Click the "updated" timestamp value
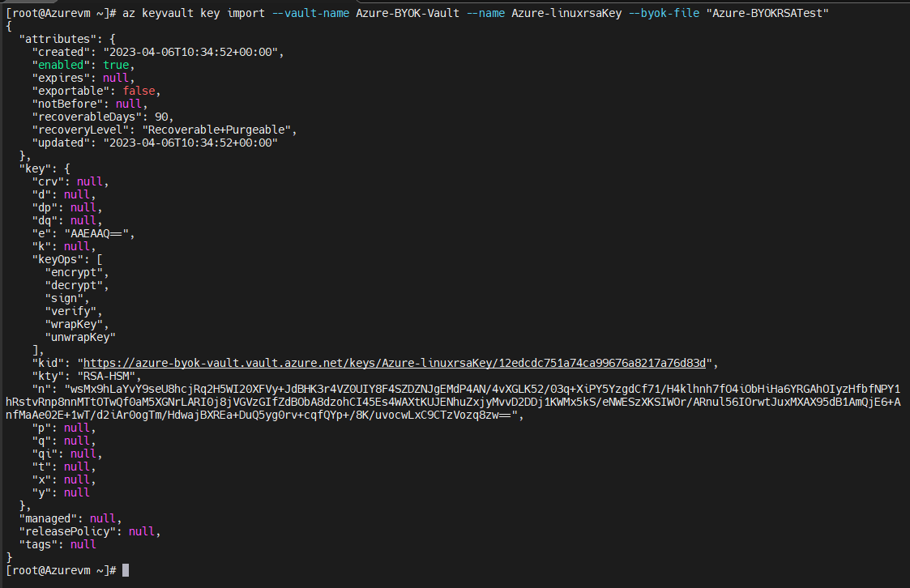Viewport: 910px width, 588px height. click(x=190, y=143)
